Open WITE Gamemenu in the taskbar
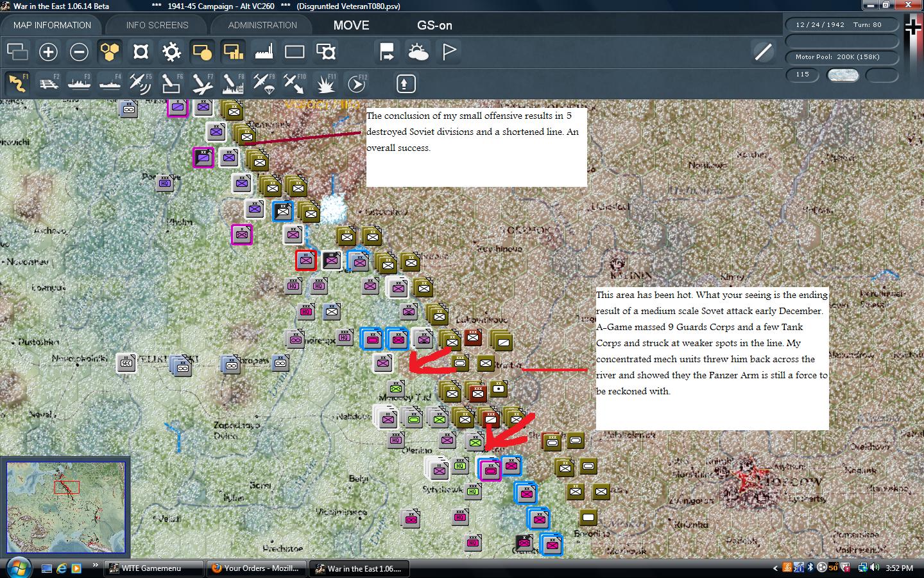The width and height of the screenshot is (924, 578). [x=153, y=568]
